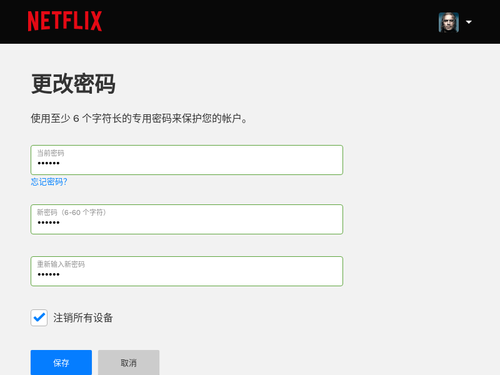Uncheck the 注销所有设备 checkbox

39,318
